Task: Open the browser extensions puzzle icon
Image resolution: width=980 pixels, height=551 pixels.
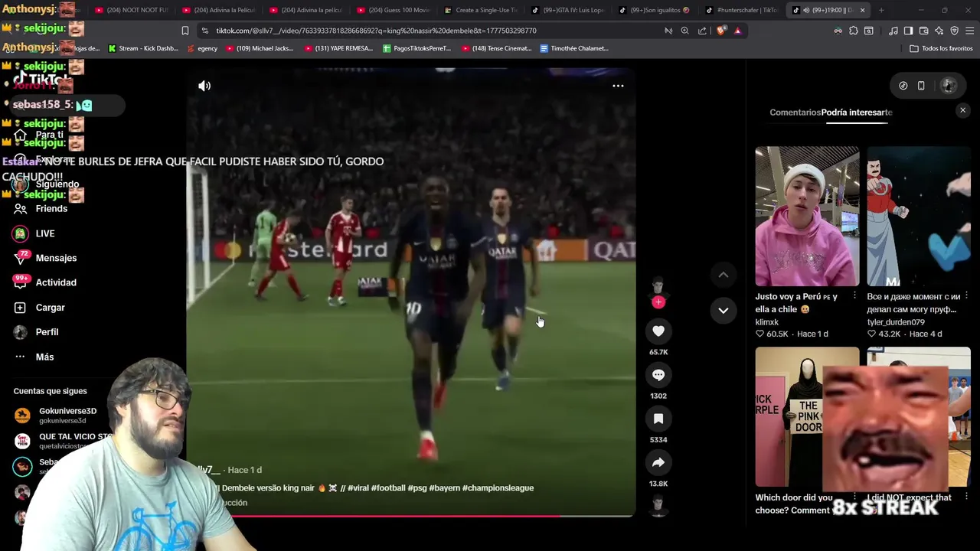Action: 854,31
